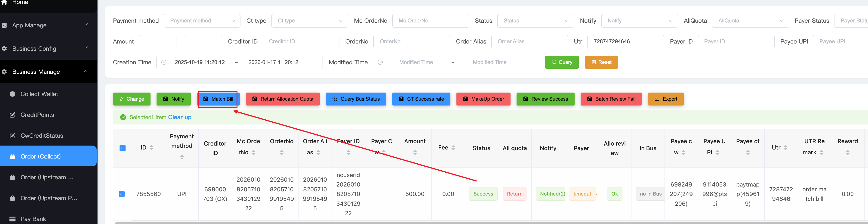Open the Status filter dropdown

click(535, 21)
